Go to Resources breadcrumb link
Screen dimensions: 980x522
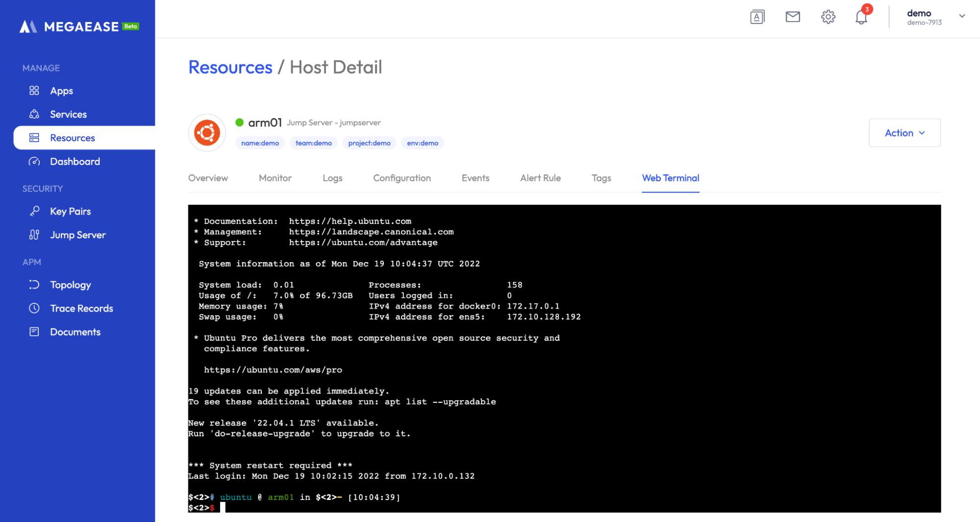tap(230, 67)
